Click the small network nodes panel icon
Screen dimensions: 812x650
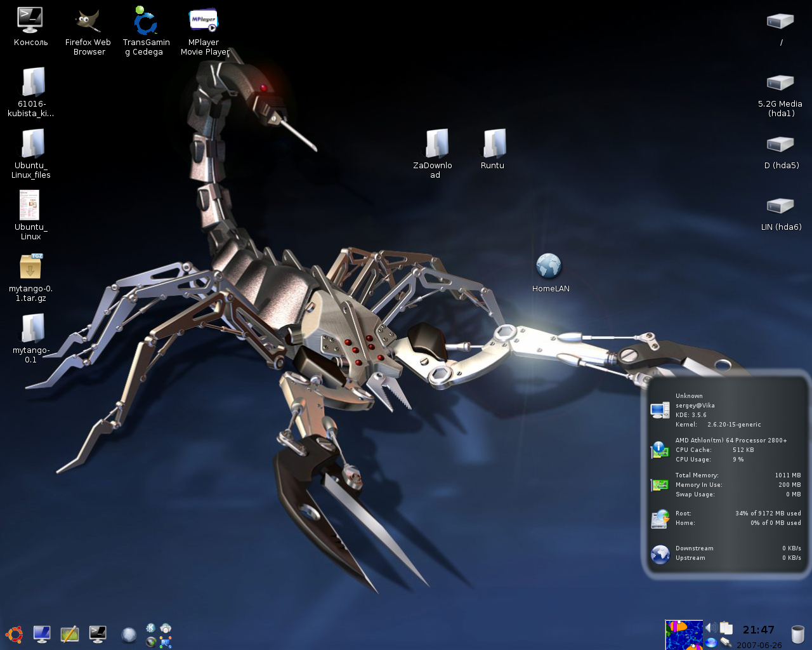(x=166, y=642)
